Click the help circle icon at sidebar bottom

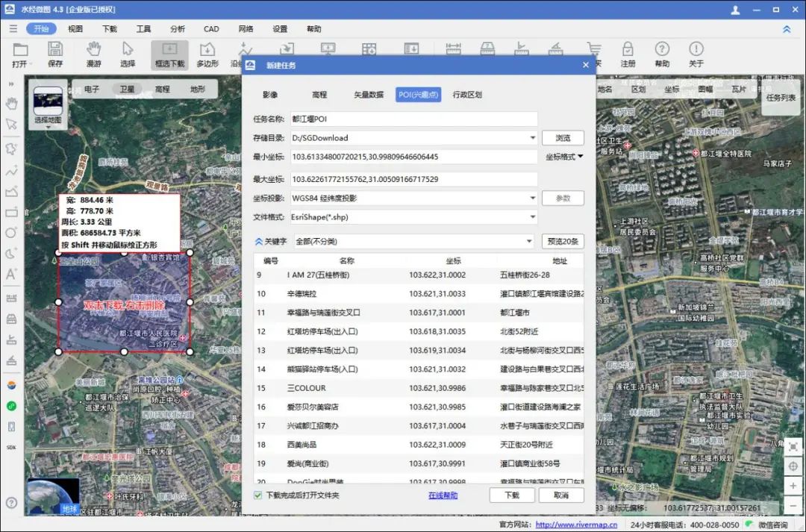pyautogui.click(x=11, y=503)
